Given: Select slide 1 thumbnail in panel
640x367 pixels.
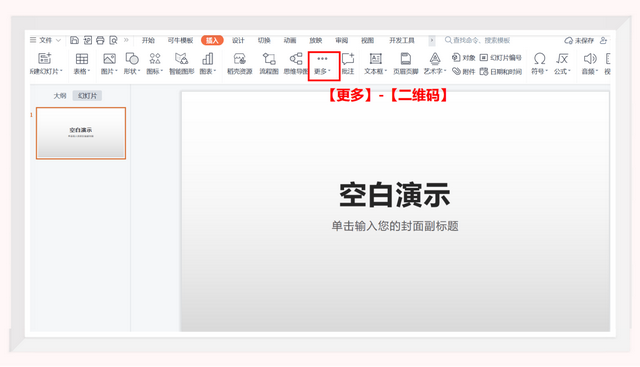Looking at the screenshot, I should [x=81, y=133].
